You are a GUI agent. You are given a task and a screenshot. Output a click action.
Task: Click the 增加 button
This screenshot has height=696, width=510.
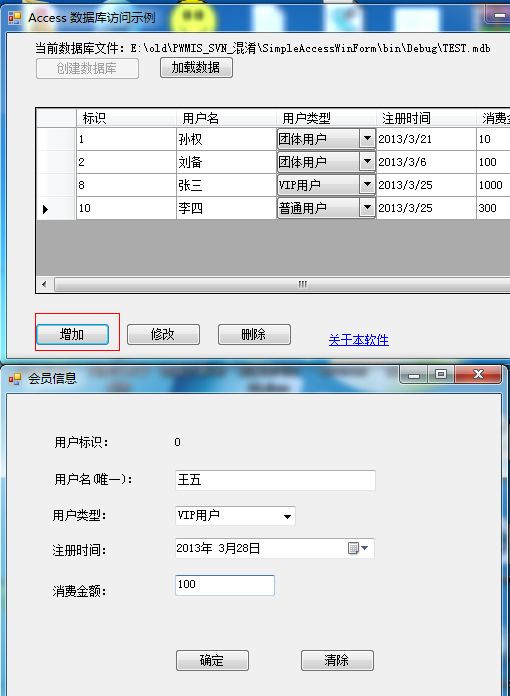pyautogui.click(x=72, y=334)
